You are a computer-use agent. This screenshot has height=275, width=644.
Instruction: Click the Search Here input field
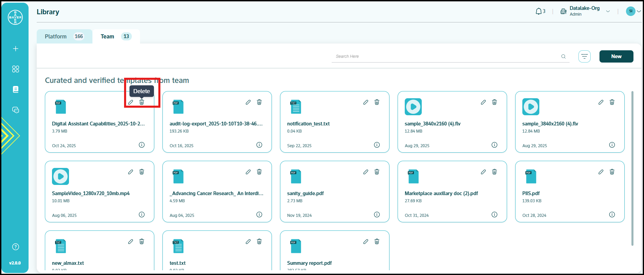(445, 56)
